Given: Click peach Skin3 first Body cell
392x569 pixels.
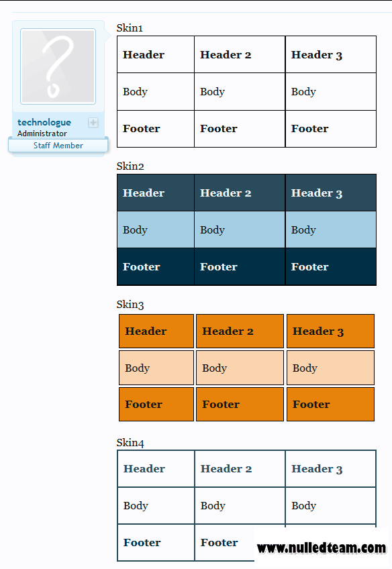Looking at the screenshot, I should (x=156, y=368).
